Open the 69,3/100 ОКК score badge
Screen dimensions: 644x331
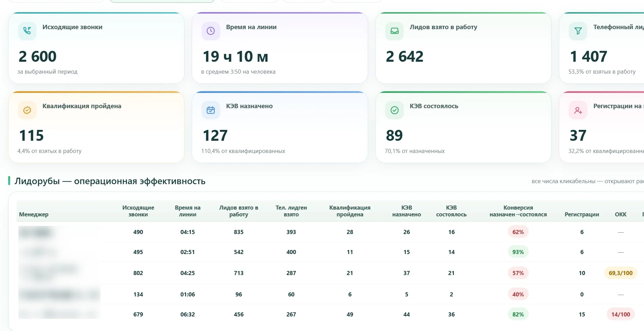621,273
